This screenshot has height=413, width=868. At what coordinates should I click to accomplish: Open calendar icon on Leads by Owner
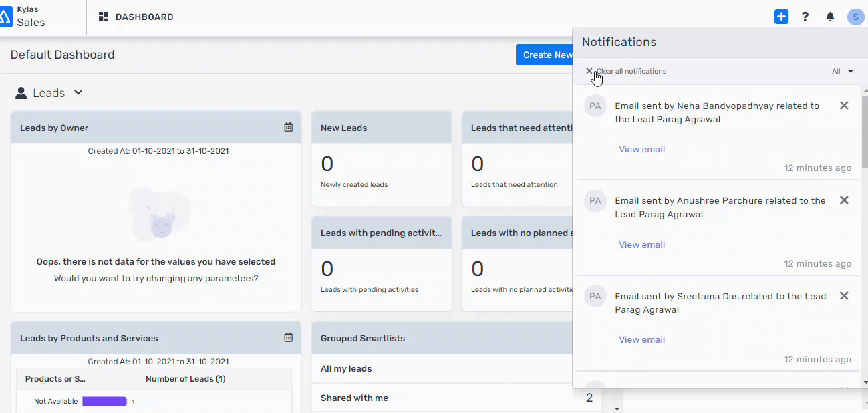click(288, 127)
